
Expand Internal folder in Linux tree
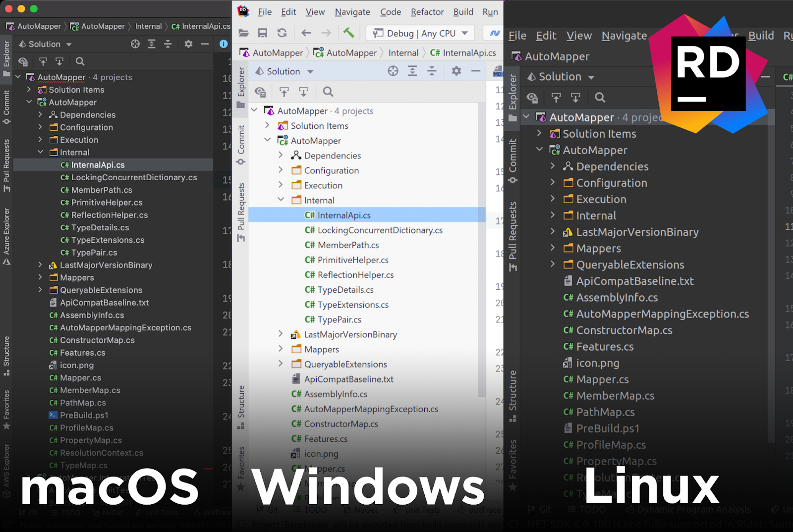click(553, 215)
